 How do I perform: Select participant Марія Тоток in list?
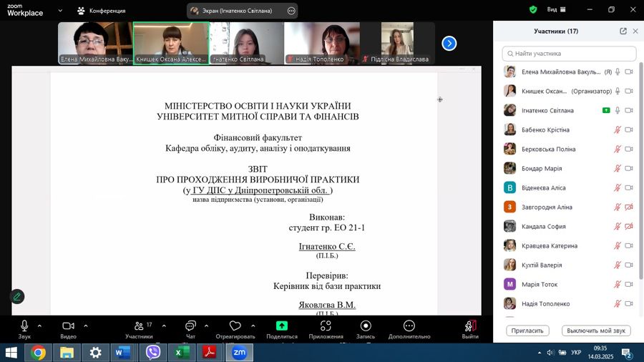click(569, 285)
